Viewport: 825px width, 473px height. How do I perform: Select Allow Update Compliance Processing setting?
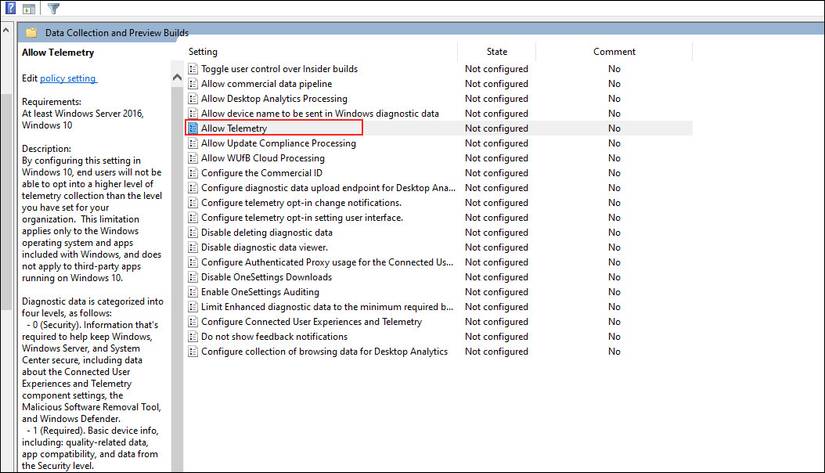[x=278, y=143]
